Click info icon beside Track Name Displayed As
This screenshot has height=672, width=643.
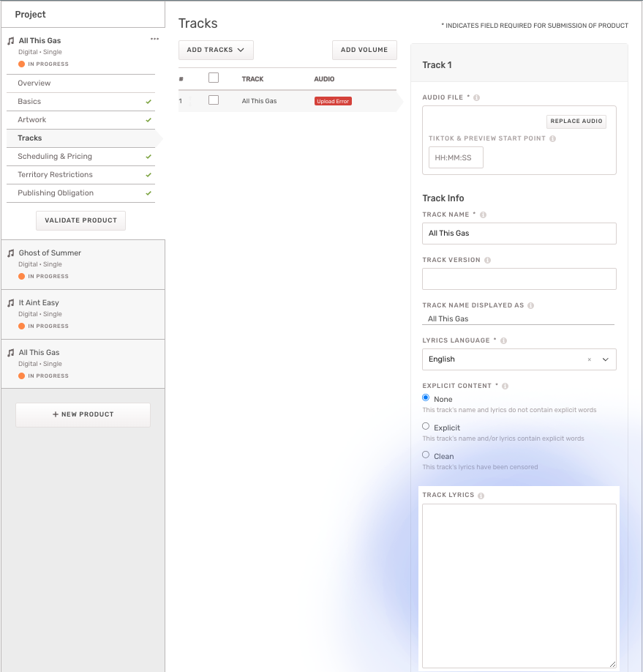coord(531,305)
